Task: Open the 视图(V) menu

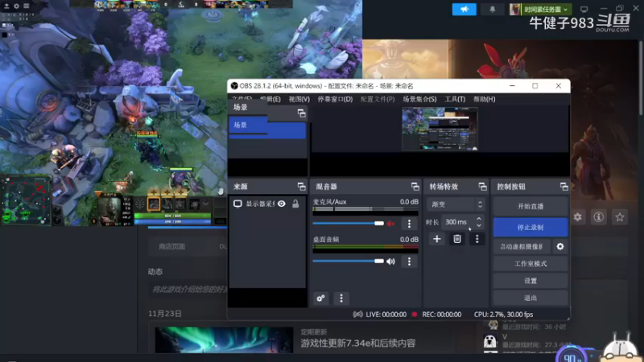Action: [299, 99]
